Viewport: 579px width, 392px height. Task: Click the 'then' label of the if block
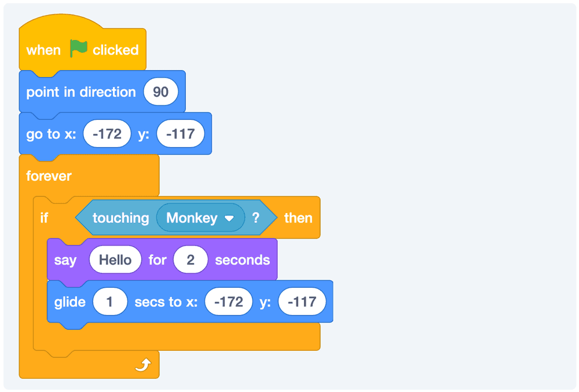pos(298,218)
